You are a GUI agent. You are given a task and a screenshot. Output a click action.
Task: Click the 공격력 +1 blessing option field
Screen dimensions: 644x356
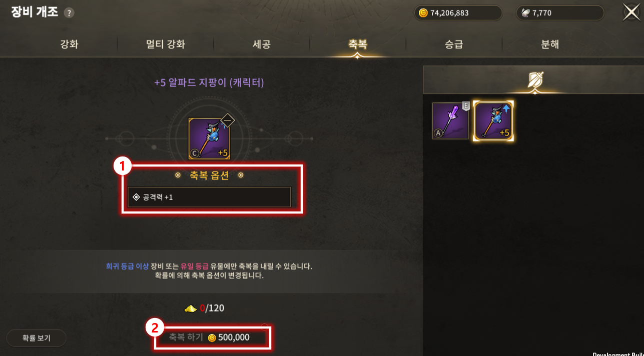pos(209,197)
